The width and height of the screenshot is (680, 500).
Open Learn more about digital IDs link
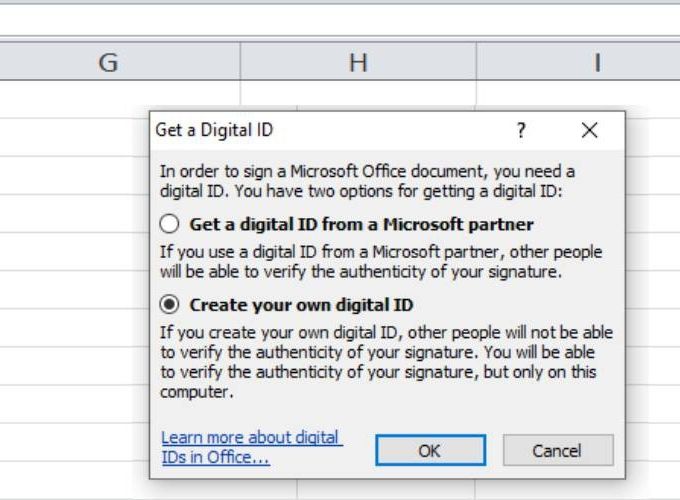pyautogui.click(x=252, y=448)
